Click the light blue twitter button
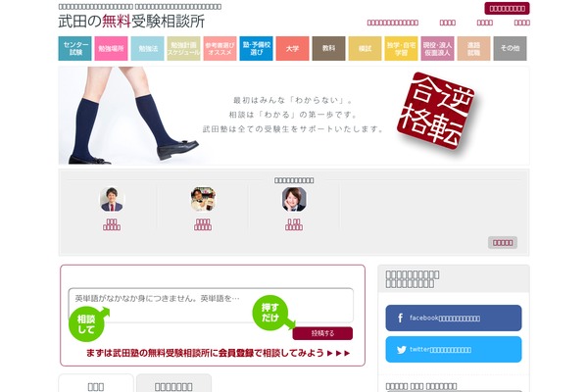This screenshot has width=588, height=392. coord(454,350)
